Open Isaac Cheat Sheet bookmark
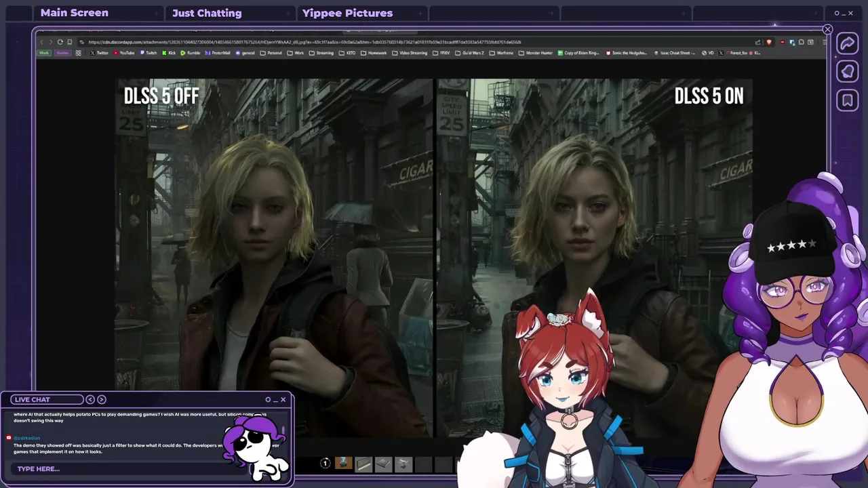 coord(674,53)
